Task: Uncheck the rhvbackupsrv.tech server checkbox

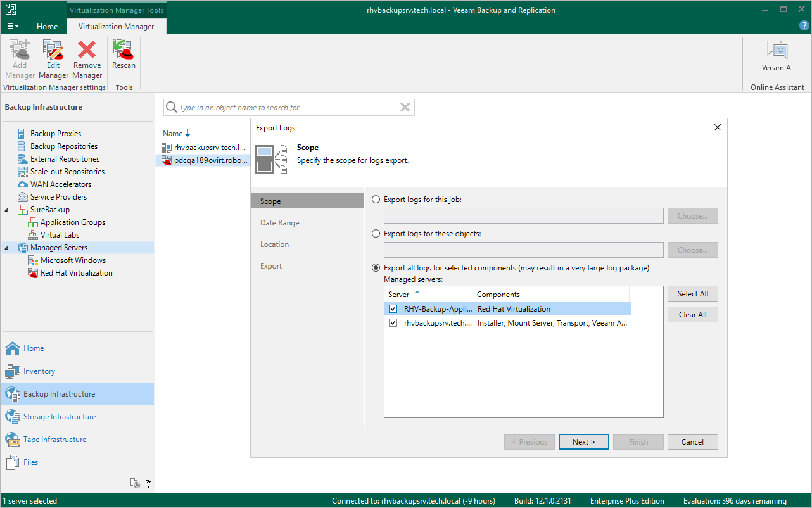Action: (x=393, y=323)
